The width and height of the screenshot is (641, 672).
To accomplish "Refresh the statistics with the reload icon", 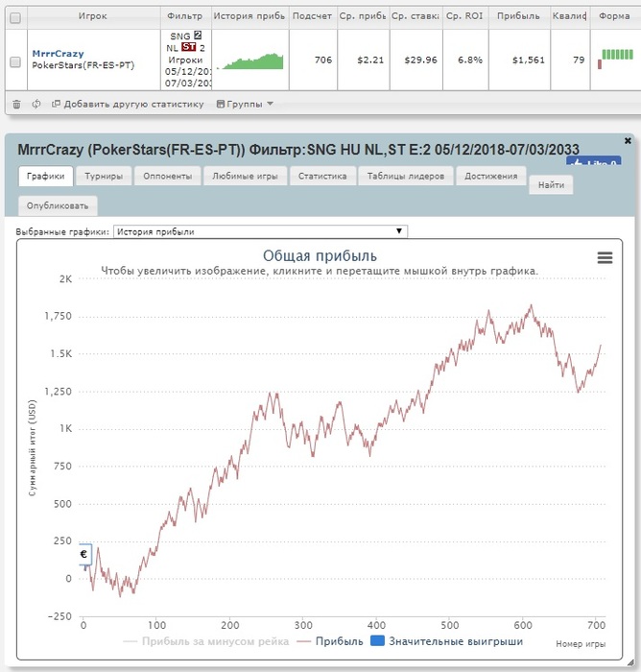I will [x=36, y=104].
